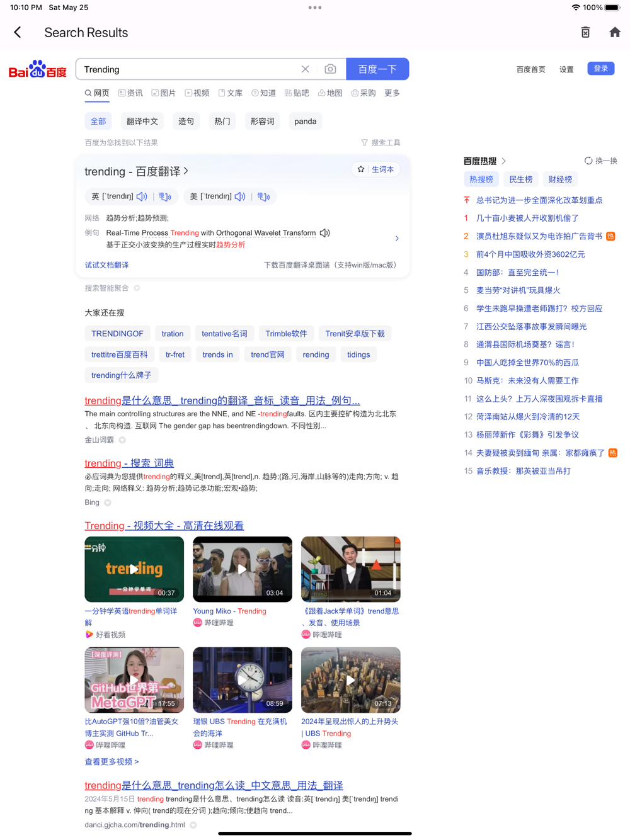Expand 百度翻译 title chevron
Screen dimensions: 630x840
[x=186, y=171]
